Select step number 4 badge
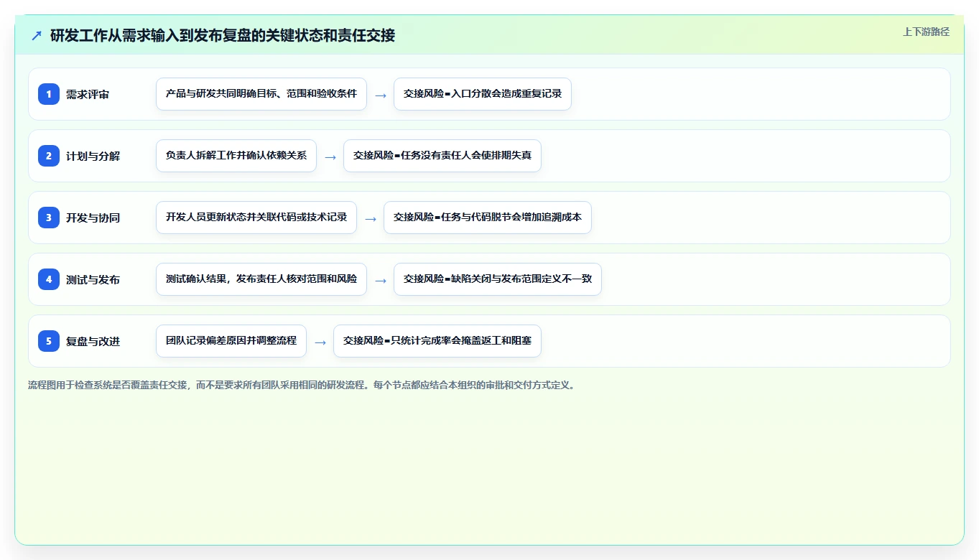979x560 pixels. pos(49,279)
